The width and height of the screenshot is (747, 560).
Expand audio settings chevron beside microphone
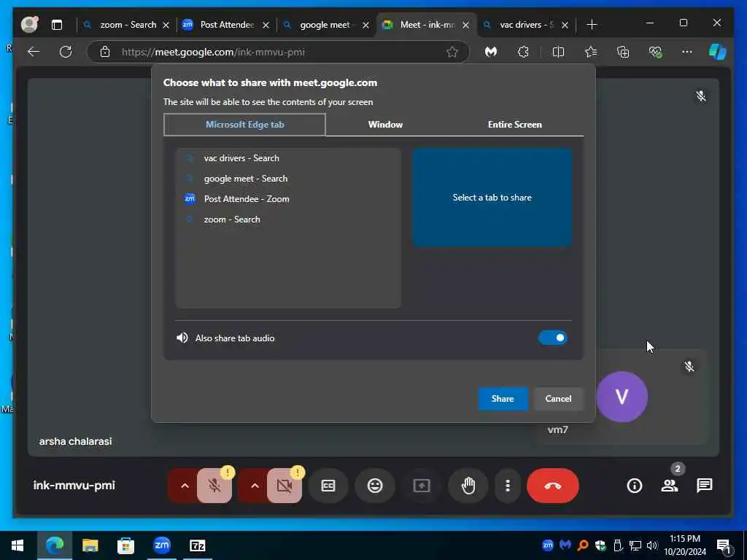coord(185,486)
